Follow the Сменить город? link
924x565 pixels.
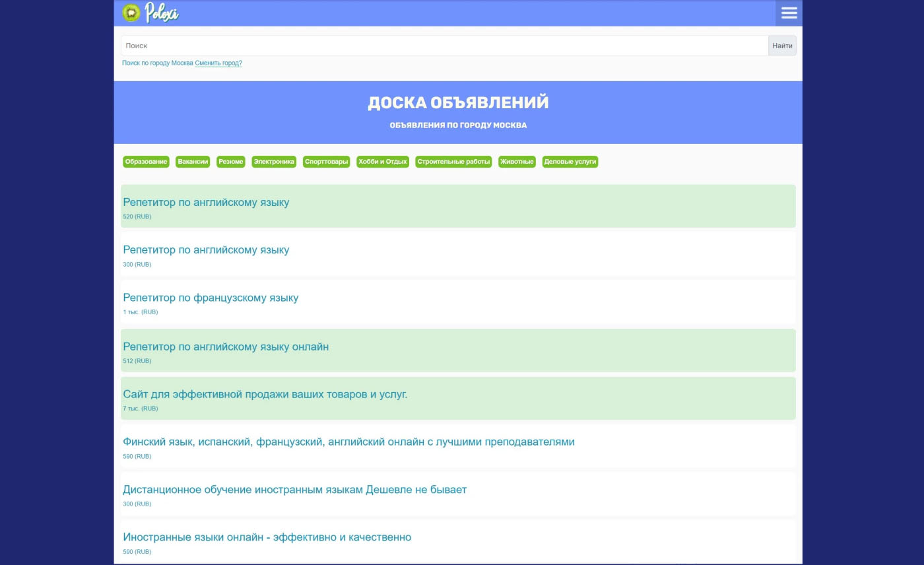click(x=218, y=63)
